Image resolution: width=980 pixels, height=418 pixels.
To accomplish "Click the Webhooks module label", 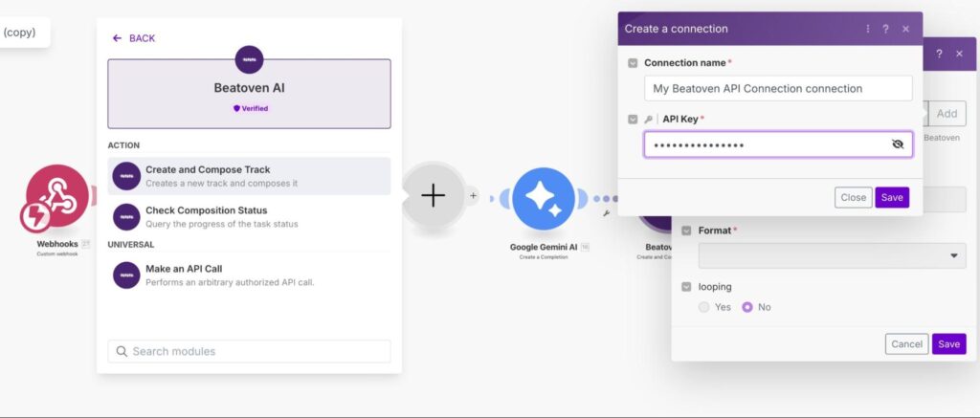I will [x=56, y=244].
